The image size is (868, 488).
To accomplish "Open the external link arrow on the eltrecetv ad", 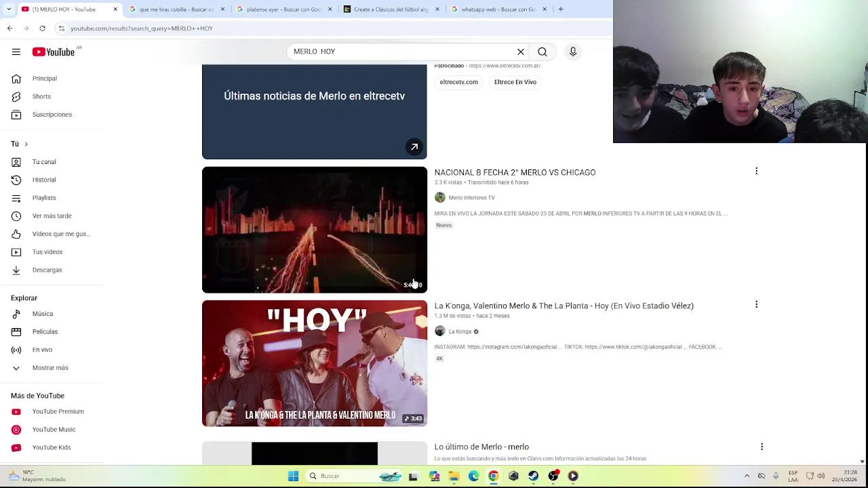I will (x=414, y=147).
